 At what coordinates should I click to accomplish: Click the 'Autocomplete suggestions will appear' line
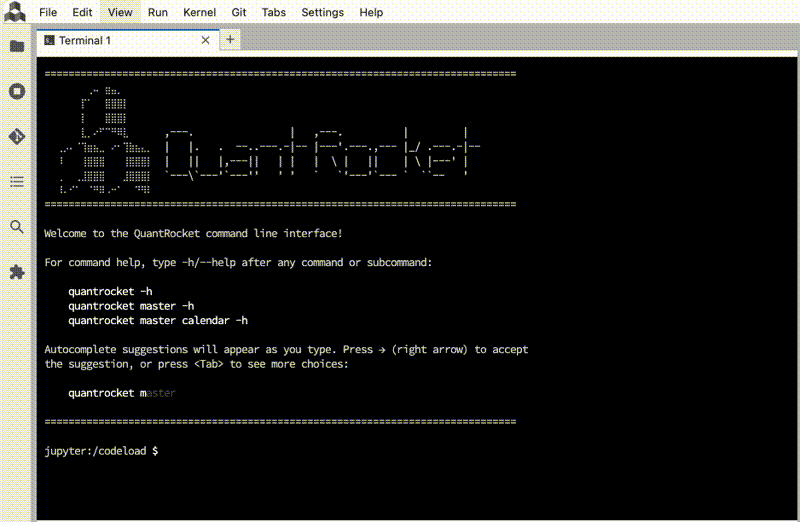pyautogui.click(x=286, y=350)
